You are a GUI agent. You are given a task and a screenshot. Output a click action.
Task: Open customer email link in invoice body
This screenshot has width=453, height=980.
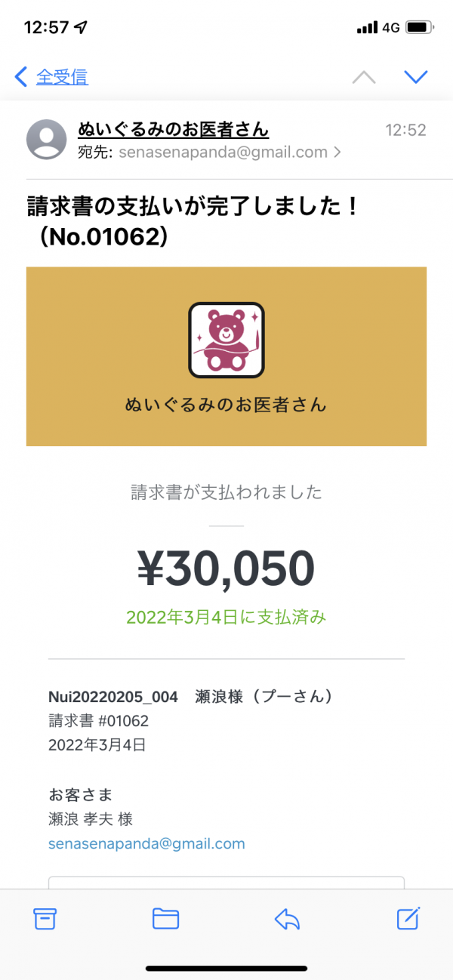(146, 844)
